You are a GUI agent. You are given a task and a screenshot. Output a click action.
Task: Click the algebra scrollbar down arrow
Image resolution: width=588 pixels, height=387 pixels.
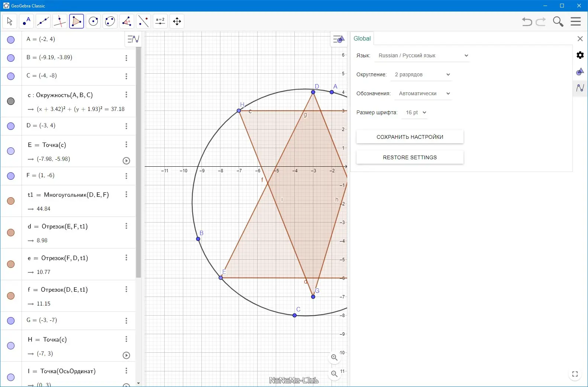[139, 383]
